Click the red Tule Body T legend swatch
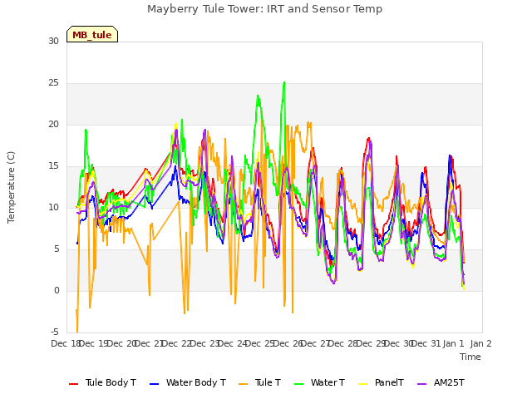 pyautogui.click(x=74, y=384)
